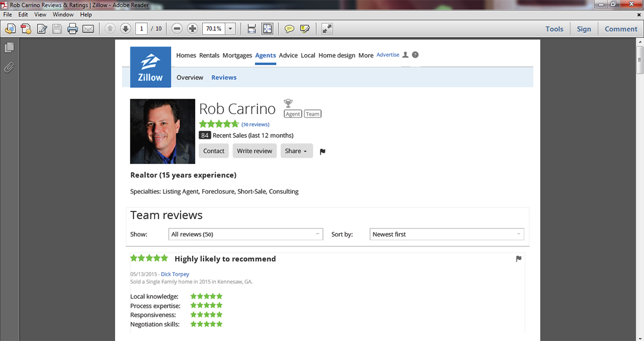The width and height of the screenshot is (644, 341).
Task: Open the View menu
Action: pyautogui.click(x=40, y=14)
